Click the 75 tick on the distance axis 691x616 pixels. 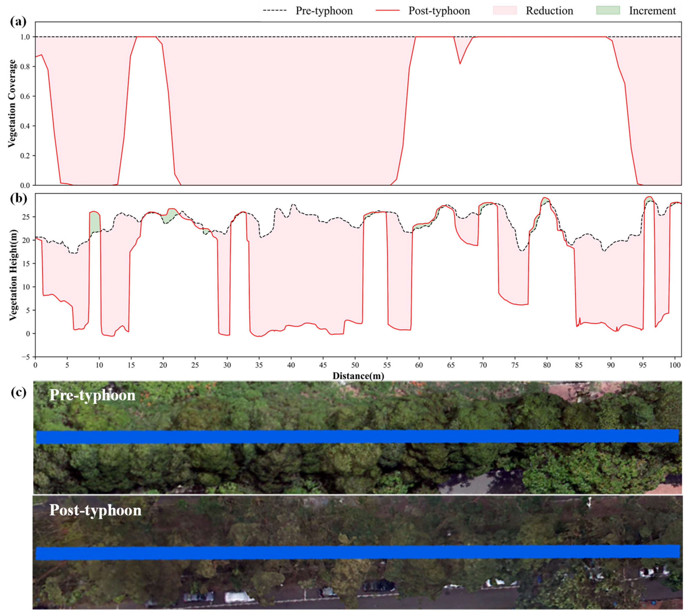point(515,365)
